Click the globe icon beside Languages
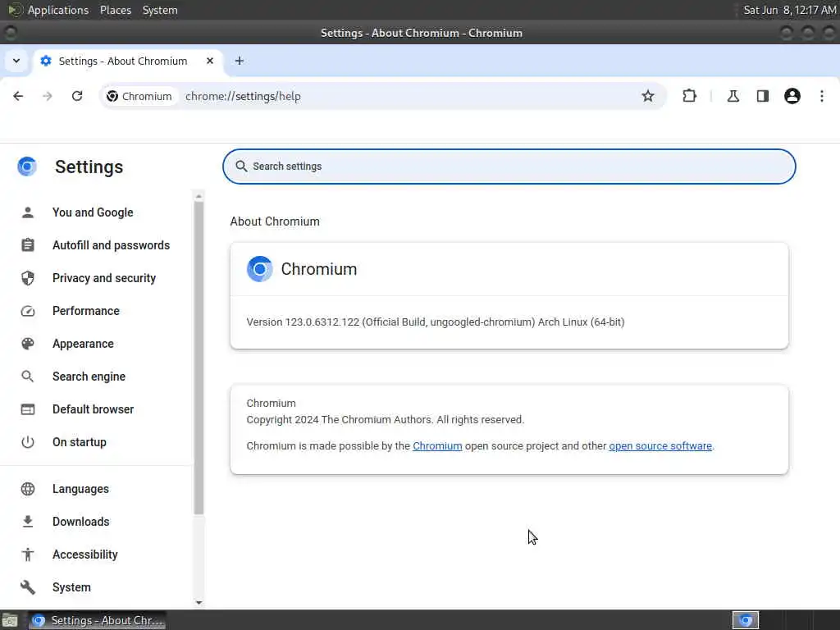Image resolution: width=840 pixels, height=630 pixels. pyautogui.click(x=27, y=489)
